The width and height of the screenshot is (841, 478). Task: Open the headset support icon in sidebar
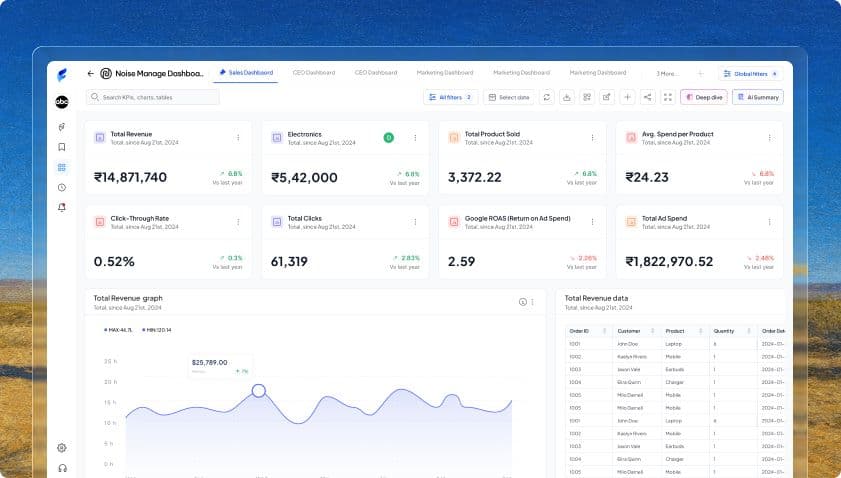click(x=62, y=468)
